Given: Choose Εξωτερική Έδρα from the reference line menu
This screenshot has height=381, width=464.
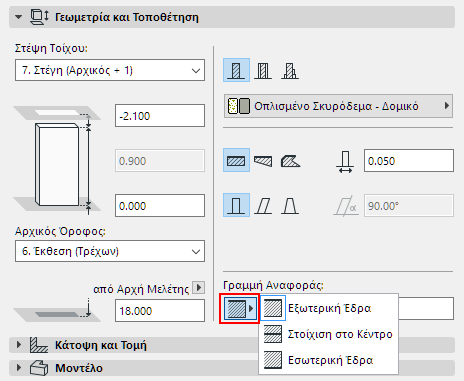Looking at the screenshot, I should pyautogui.click(x=328, y=308).
